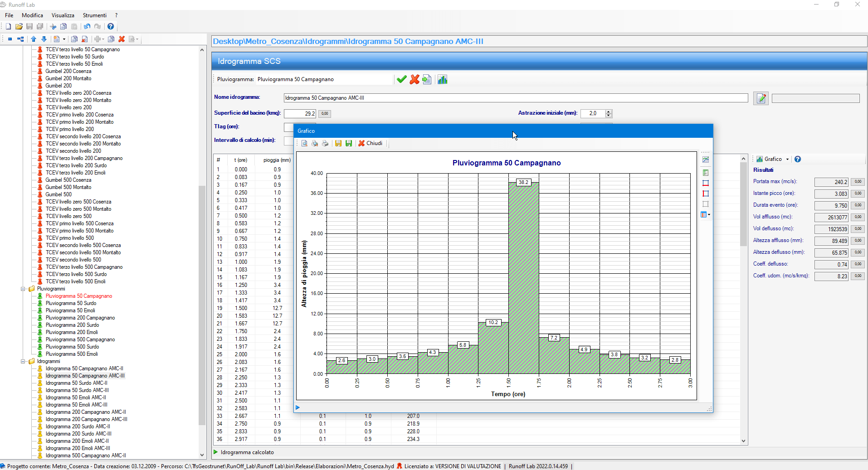Click the undo arrow in main toolbar

point(87,27)
